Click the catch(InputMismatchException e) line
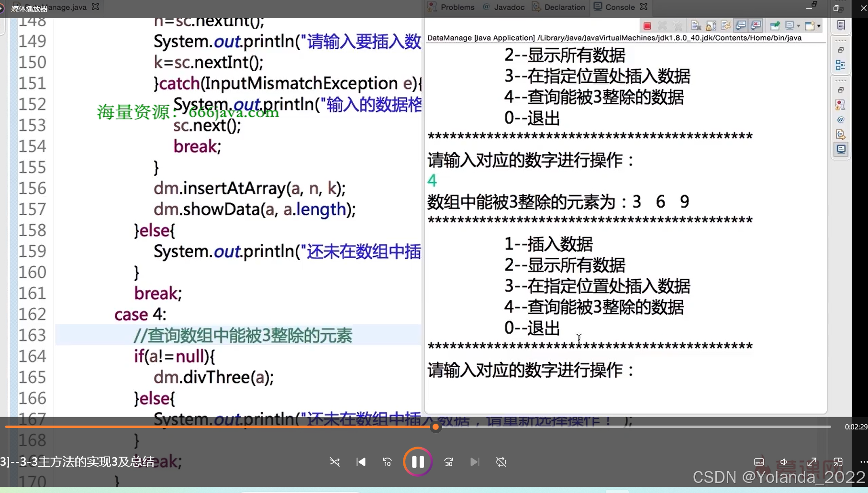Viewport: 868px width, 493px height. pos(288,84)
